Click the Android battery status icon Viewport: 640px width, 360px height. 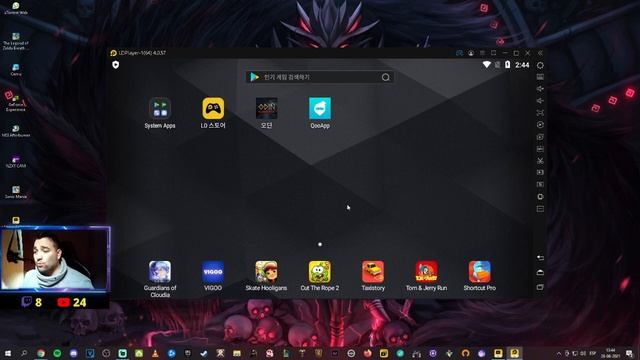(507, 65)
